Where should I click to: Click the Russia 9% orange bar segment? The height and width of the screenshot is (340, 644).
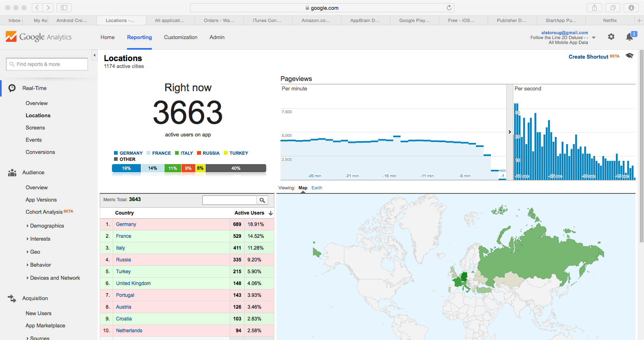coord(188,168)
